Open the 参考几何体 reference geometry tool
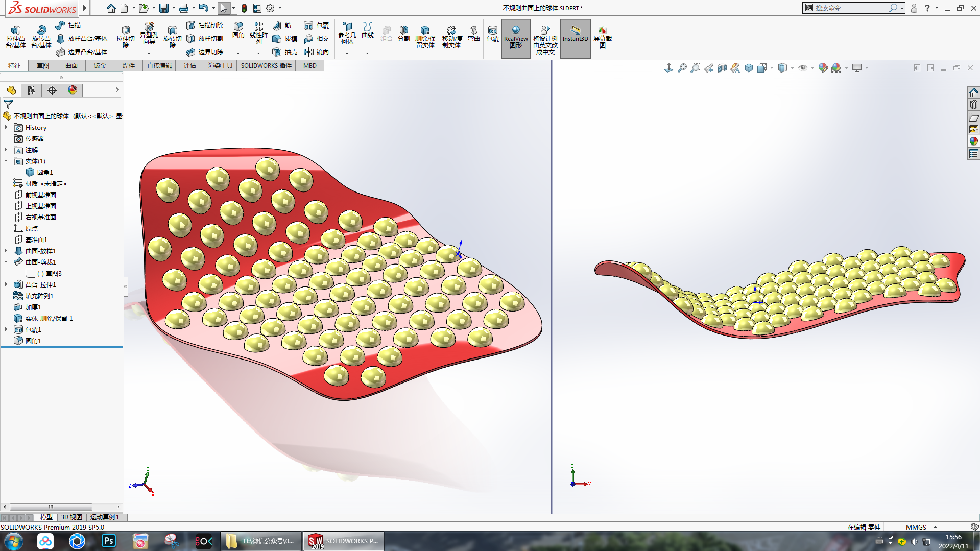This screenshot has height=551, width=980. (347, 34)
